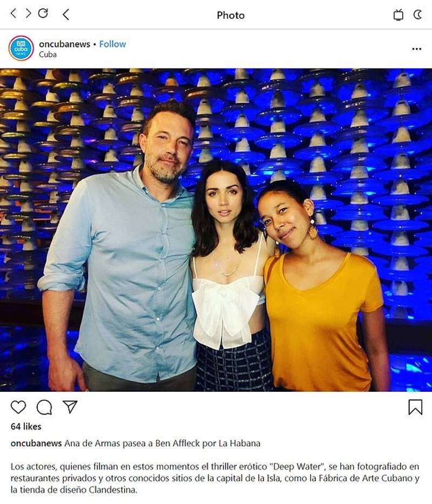Viewport: 432px width, 504px height.
Task: Go back using the chevron next to refresh
Action: tap(66, 14)
